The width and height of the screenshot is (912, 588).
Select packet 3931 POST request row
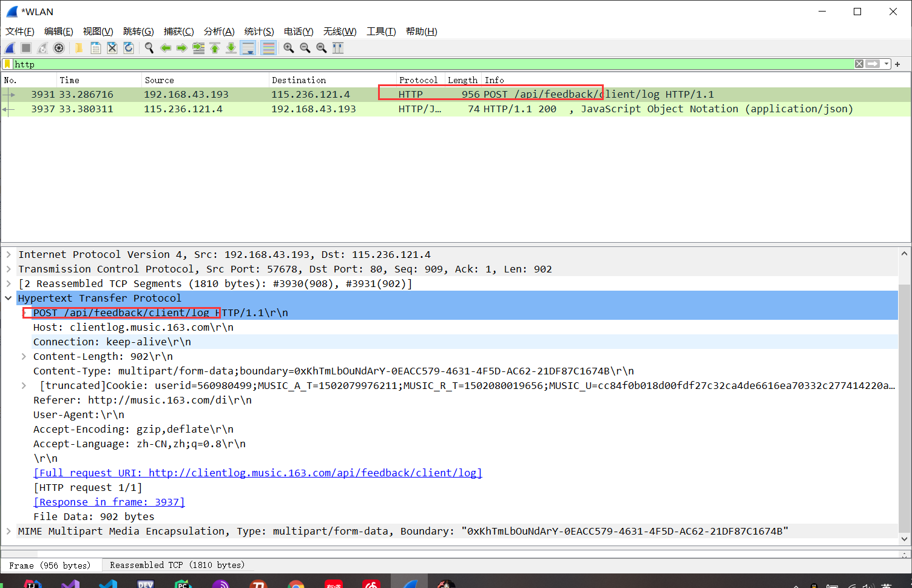[x=456, y=95]
